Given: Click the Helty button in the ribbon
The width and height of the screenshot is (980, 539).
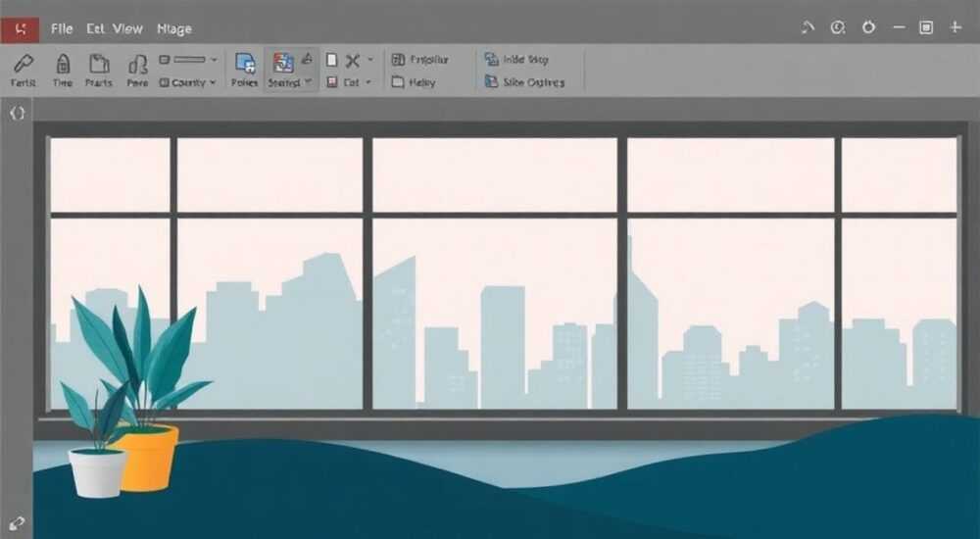Looking at the screenshot, I should tap(414, 82).
